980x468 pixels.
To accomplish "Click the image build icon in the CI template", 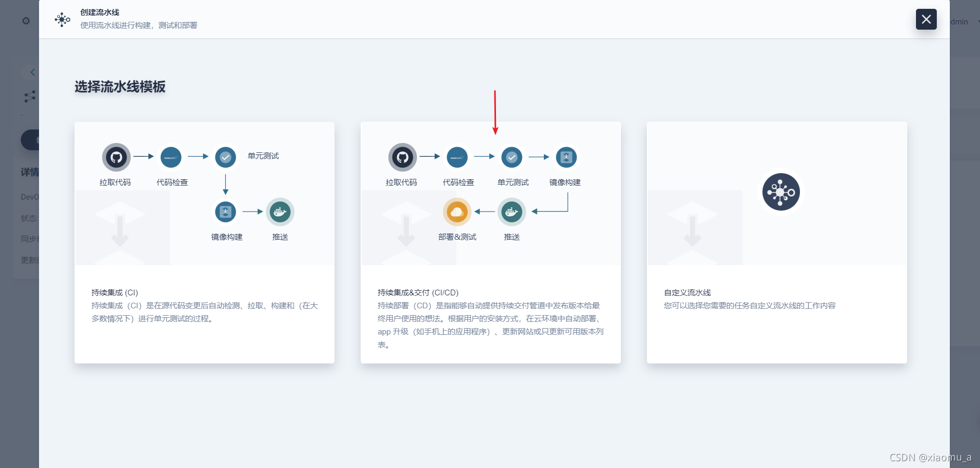I will [x=225, y=212].
